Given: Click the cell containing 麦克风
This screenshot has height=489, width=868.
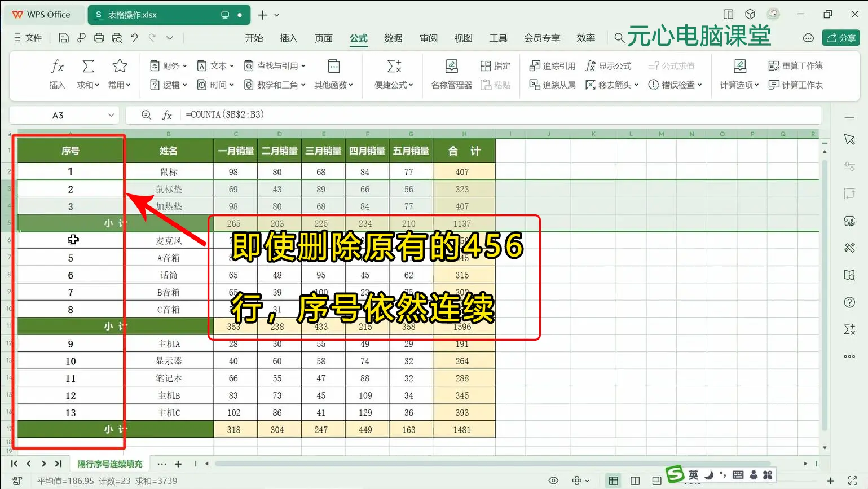Looking at the screenshot, I should (x=169, y=241).
